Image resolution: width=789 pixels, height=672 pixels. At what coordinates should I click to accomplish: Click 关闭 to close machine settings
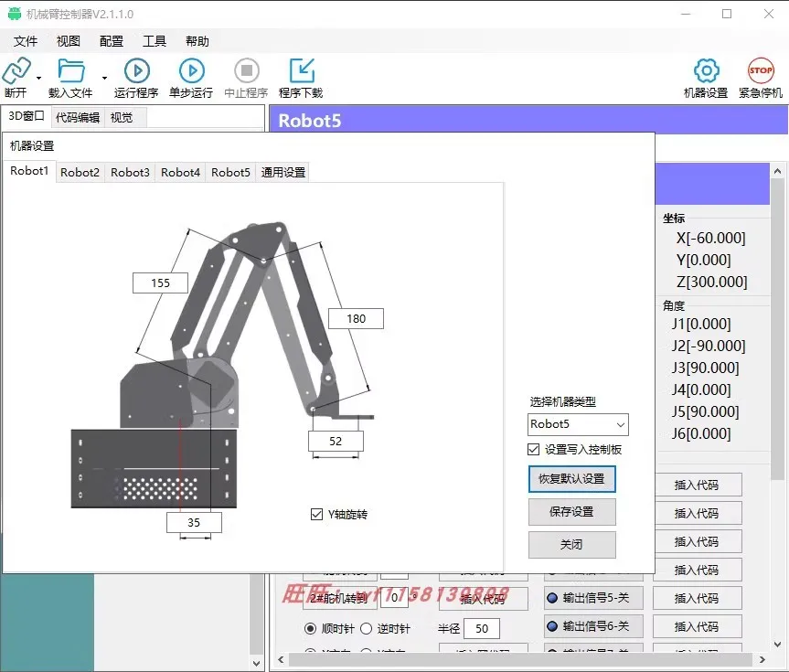[x=572, y=545]
